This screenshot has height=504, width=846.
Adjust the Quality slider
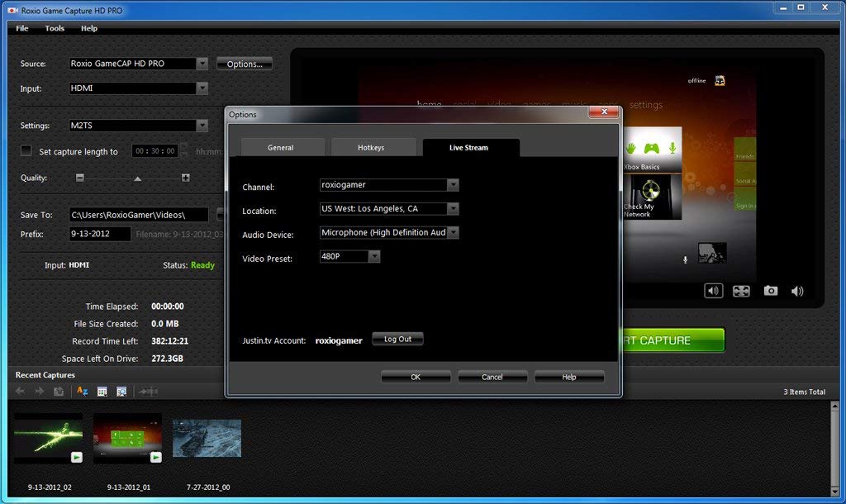click(x=137, y=177)
